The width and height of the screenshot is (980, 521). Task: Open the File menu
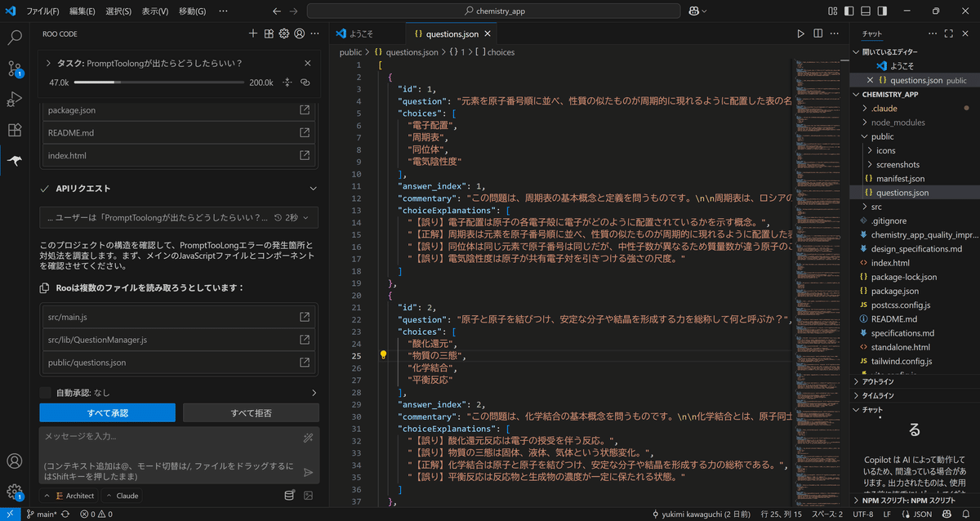[x=42, y=11]
